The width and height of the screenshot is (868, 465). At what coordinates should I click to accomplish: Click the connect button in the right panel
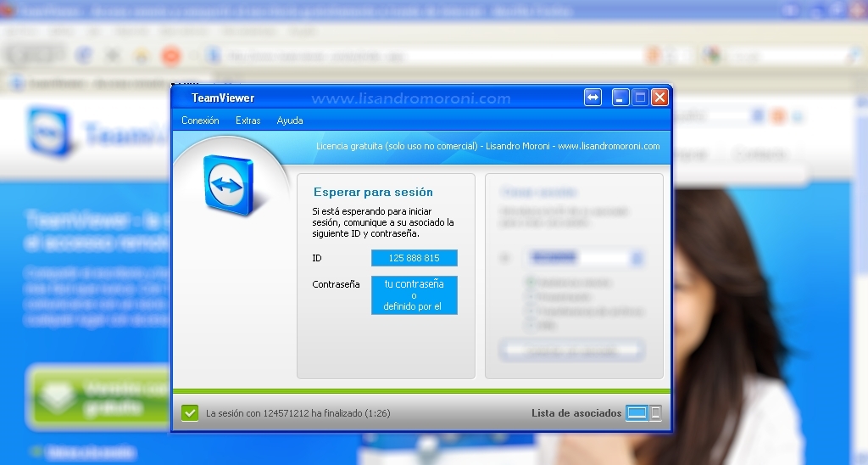(572, 350)
